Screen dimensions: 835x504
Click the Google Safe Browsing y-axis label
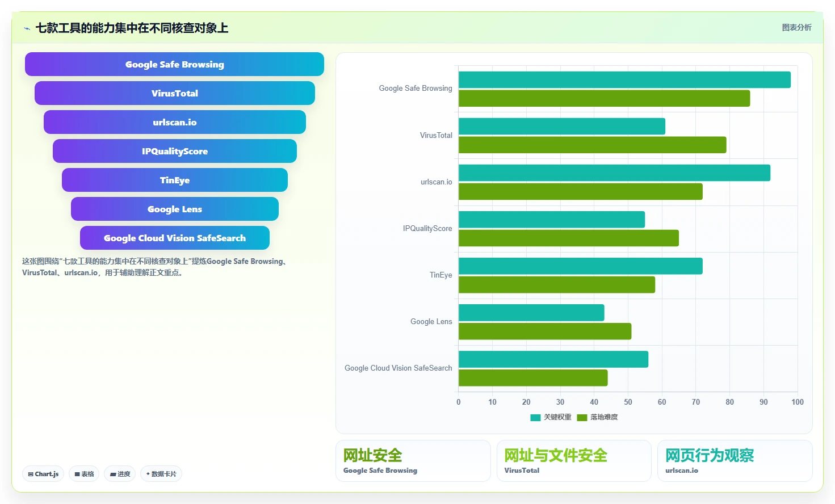[x=416, y=89]
